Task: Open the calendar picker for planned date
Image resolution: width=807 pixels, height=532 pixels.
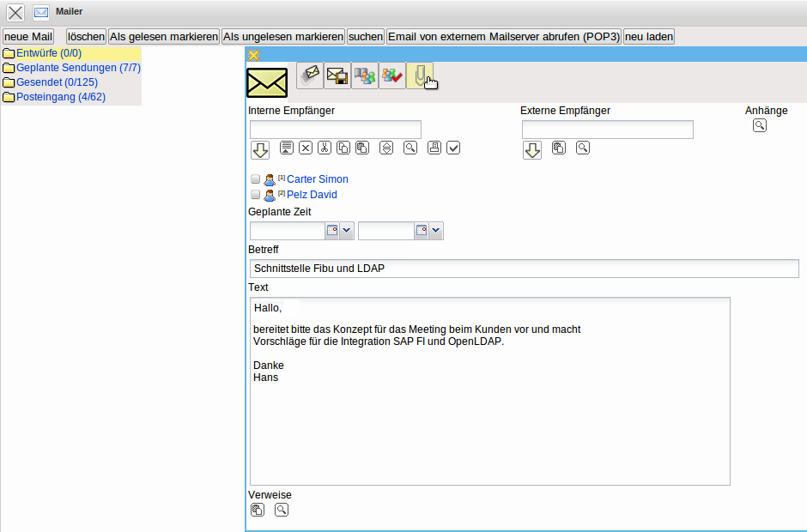Action: pos(332,231)
